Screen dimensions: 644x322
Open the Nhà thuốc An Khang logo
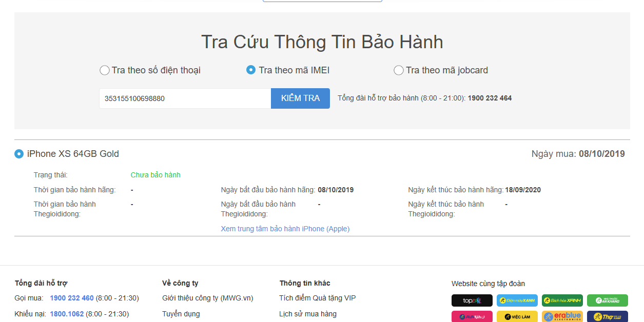[607, 300]
